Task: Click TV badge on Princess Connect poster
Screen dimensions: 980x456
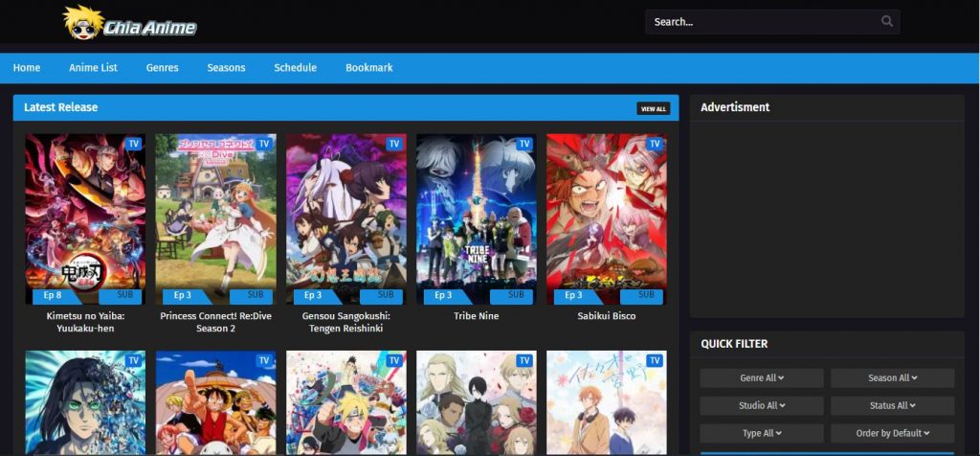Action: click(x=264, y=144)
